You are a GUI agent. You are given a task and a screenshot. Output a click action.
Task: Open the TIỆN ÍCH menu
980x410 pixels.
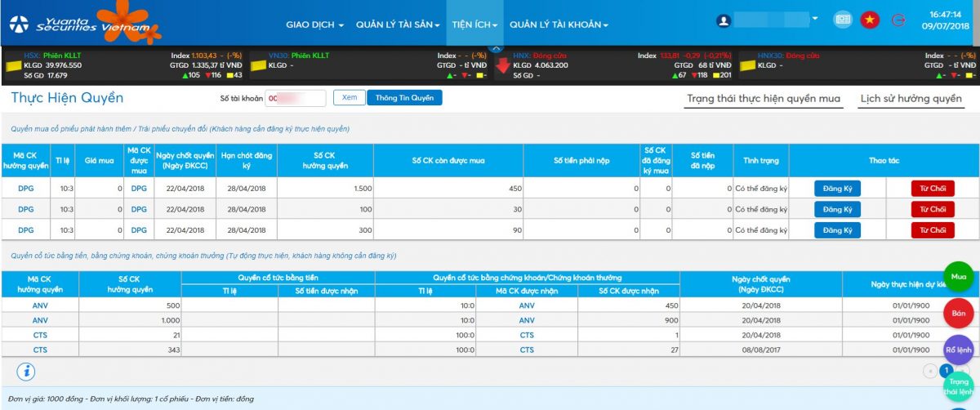pyautogui.click(x=474, y=25)
